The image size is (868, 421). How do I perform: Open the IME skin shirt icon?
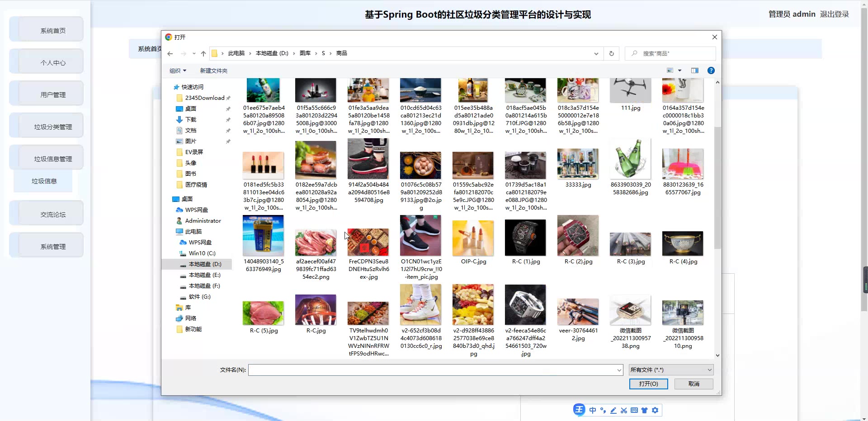pyautogui.click(x=645, y=410)
